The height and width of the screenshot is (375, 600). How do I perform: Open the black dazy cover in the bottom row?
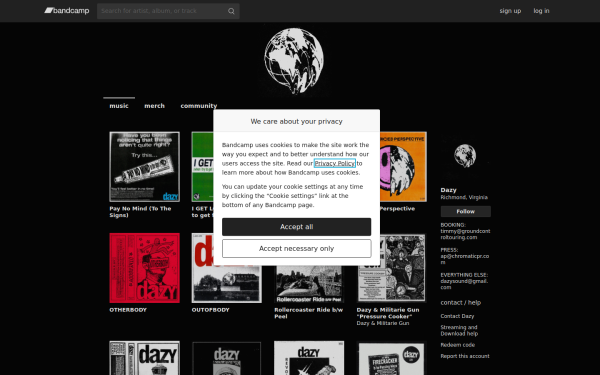pyautogui.click(x=227, y=358)
